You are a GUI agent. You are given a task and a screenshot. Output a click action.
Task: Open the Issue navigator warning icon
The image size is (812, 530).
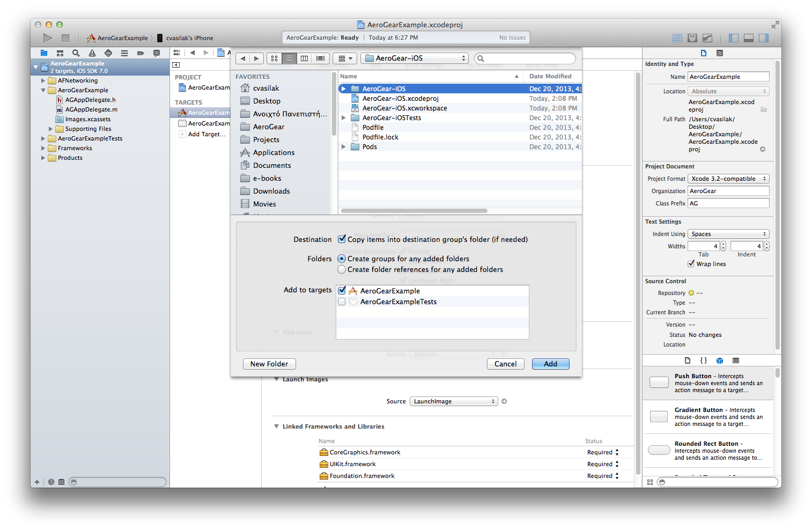coord(92,53)
